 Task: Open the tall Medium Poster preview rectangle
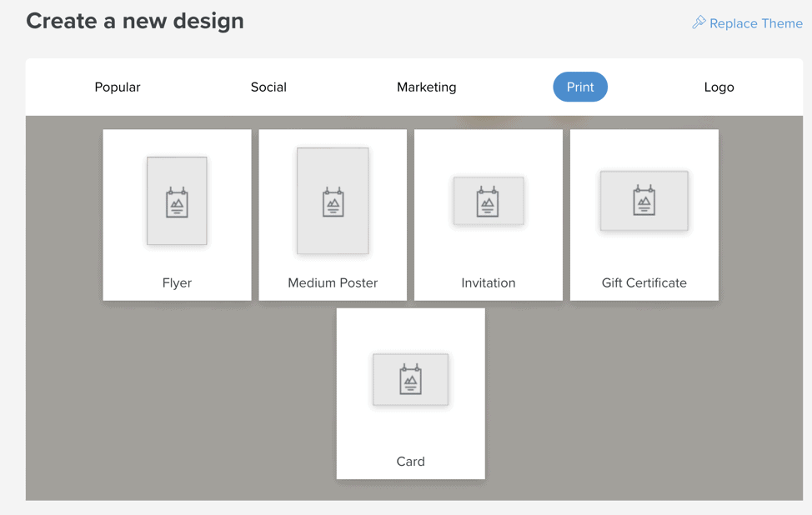(x=333, y=201)
